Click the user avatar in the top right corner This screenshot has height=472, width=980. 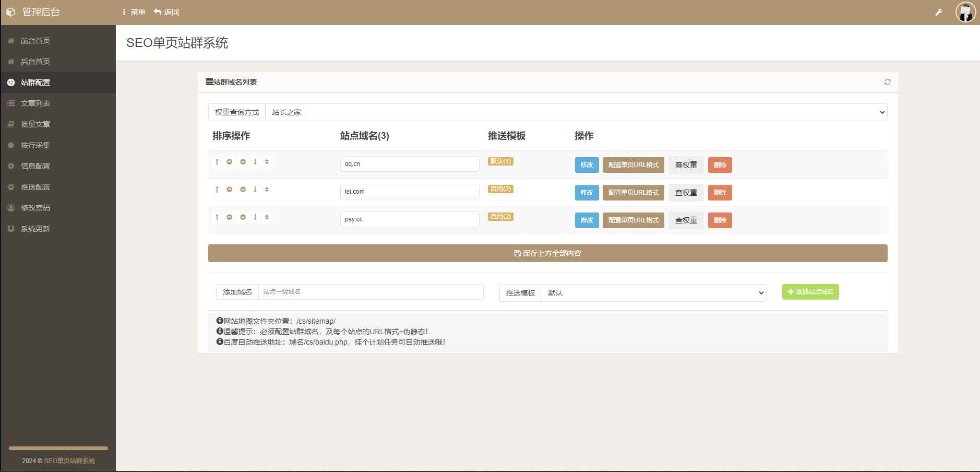[x=965, y=13]
